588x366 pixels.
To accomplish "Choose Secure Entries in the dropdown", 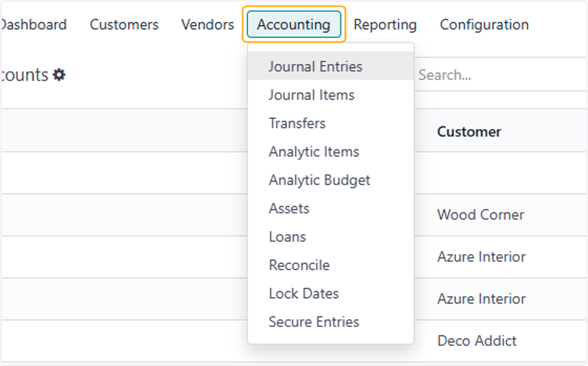I will [x=331, y=322].
